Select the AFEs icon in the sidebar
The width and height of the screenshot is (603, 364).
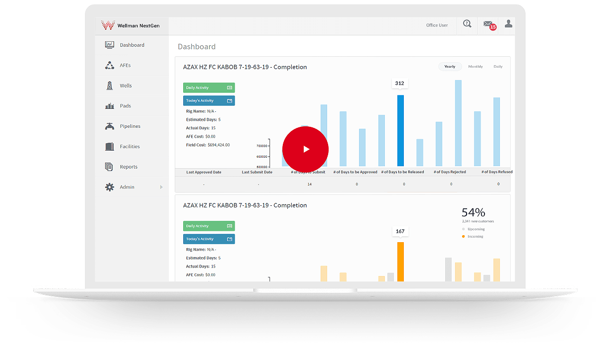pos(110,65)
